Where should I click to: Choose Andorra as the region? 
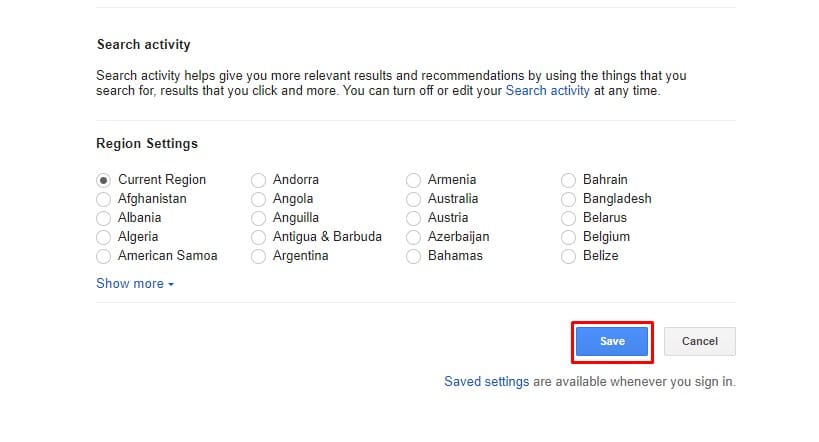pyautogui.click(x=259, y=180)
